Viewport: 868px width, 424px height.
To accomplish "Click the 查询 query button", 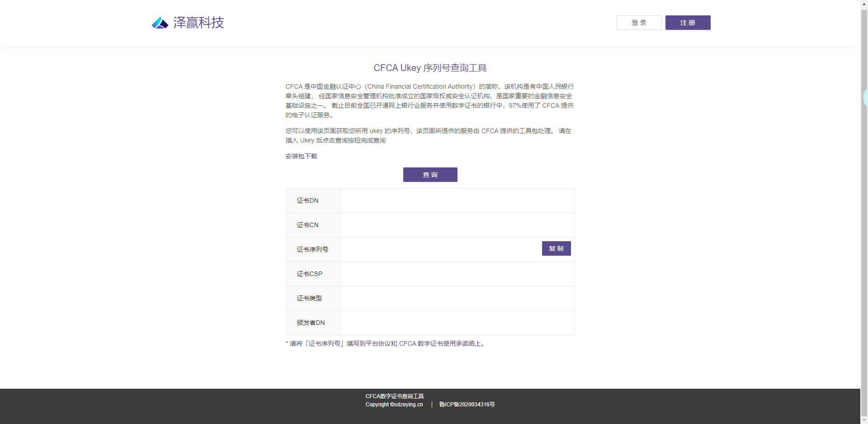I will 430,175.
